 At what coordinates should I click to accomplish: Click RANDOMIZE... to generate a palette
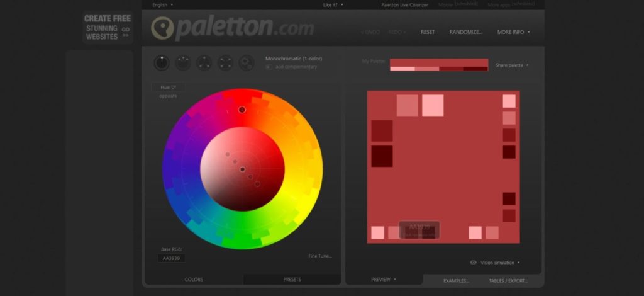point(466,32)
